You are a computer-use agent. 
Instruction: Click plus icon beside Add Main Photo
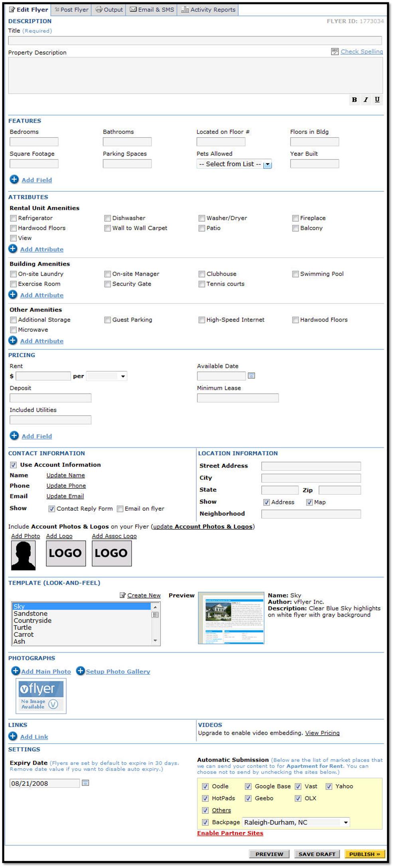(16, 671)
